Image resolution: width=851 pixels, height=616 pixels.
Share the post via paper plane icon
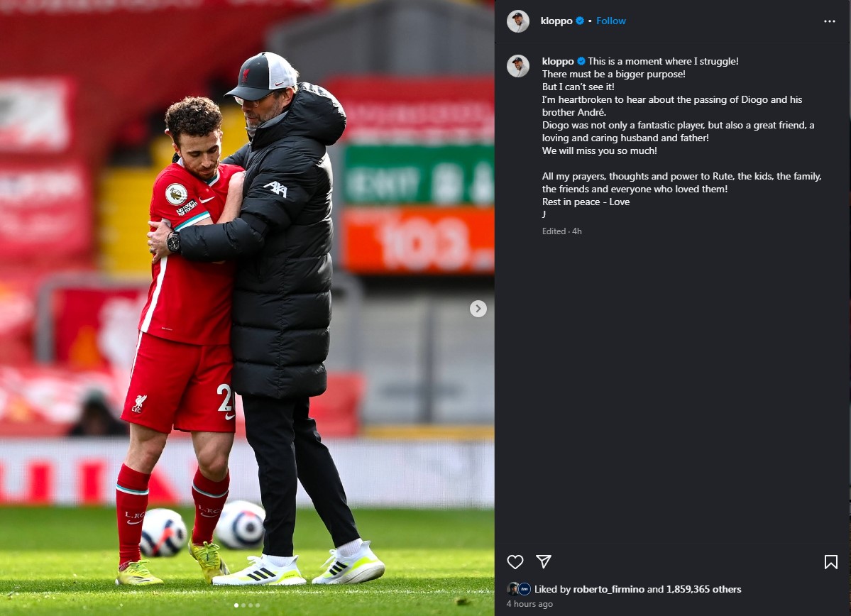(x=544, y=561)
